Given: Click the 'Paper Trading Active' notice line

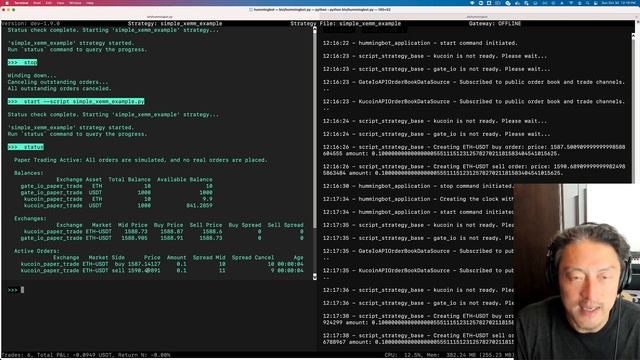Looking at the screenshot, I should click(140, 160).
